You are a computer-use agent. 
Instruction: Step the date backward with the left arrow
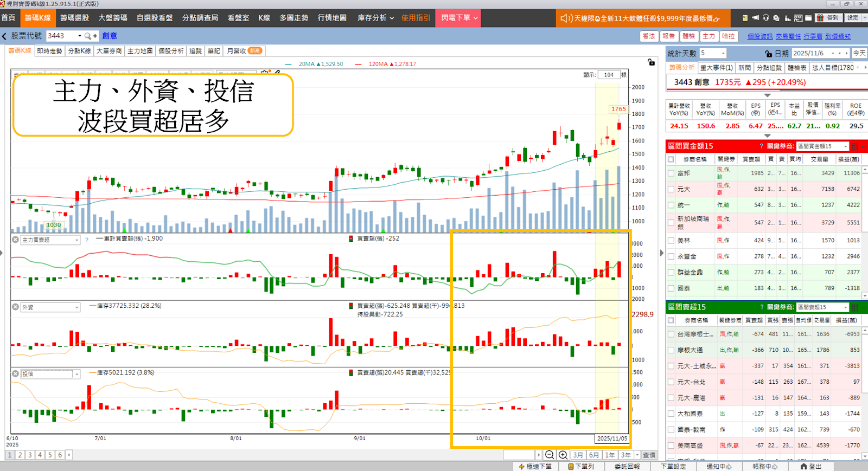point(840,53)
